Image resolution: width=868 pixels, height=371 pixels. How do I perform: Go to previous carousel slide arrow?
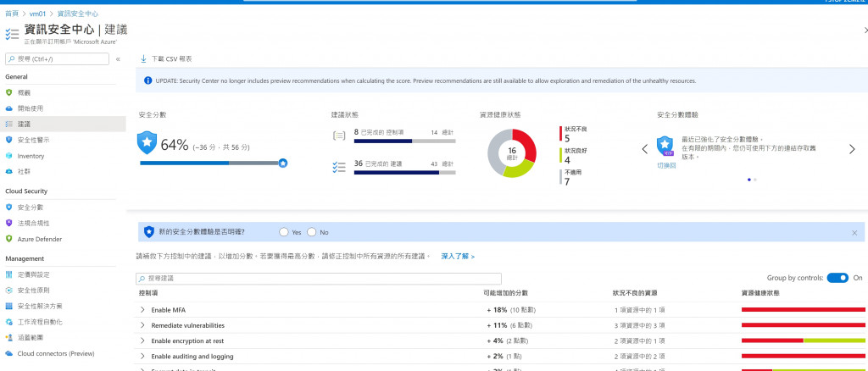tap(645, 149)
